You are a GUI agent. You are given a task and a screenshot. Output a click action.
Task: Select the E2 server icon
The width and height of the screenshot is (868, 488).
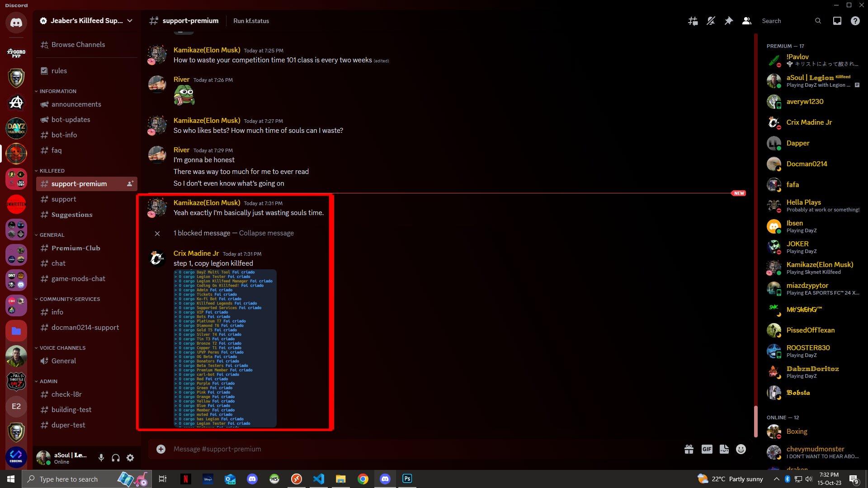point(16,406)
